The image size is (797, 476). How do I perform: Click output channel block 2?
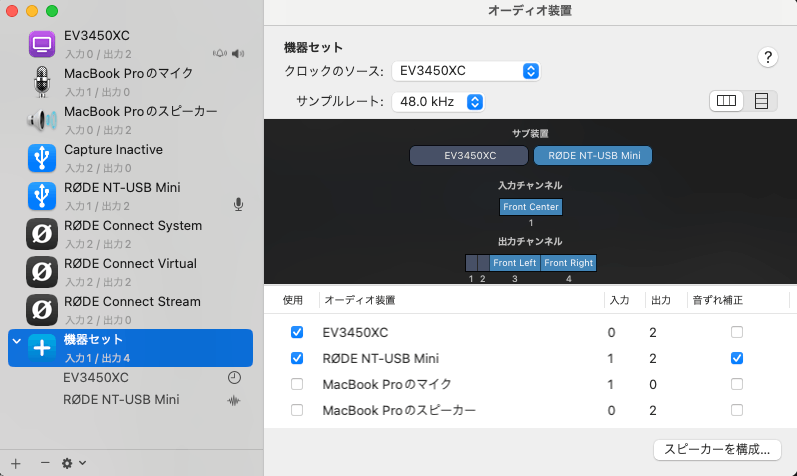point(483,263)
